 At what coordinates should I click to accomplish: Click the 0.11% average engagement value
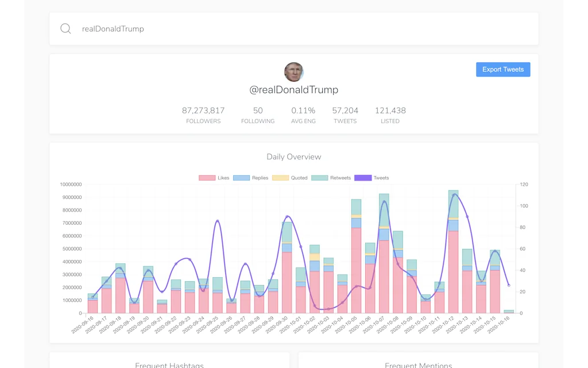coord(303,110)
